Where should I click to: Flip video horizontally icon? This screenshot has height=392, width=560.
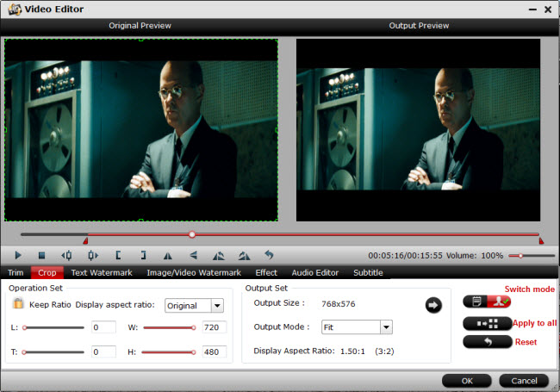point(167,256)
